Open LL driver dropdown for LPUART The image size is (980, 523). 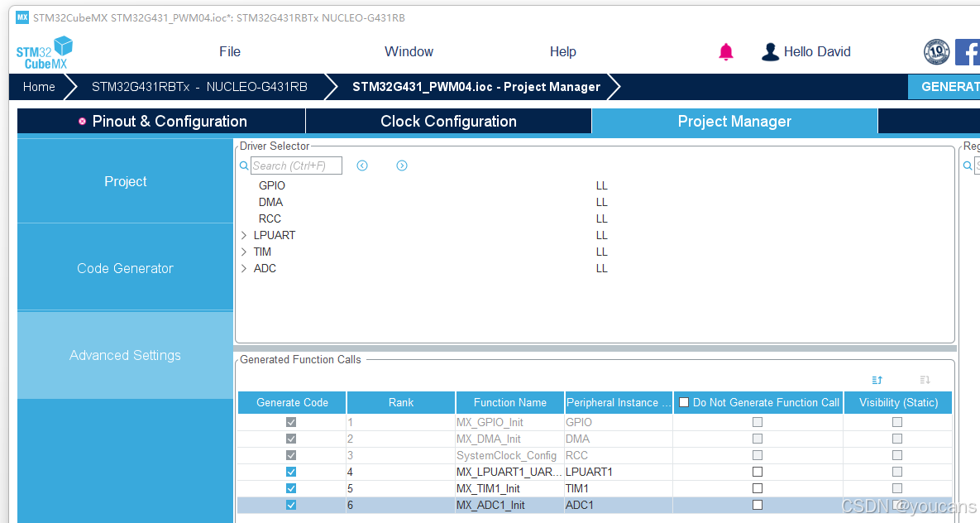(x=601, y=235)
